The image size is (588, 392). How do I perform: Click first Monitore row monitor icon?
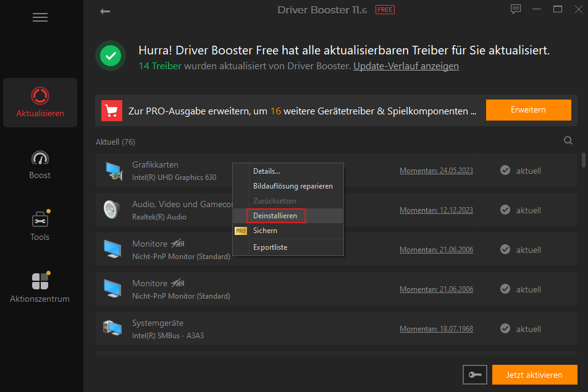click(112, 249)
